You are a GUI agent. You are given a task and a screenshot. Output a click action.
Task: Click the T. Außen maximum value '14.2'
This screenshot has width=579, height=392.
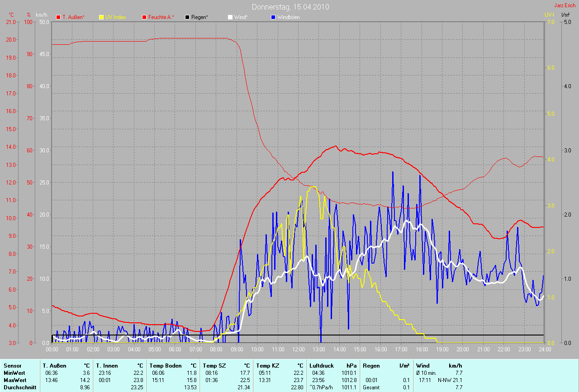[85, 380]
